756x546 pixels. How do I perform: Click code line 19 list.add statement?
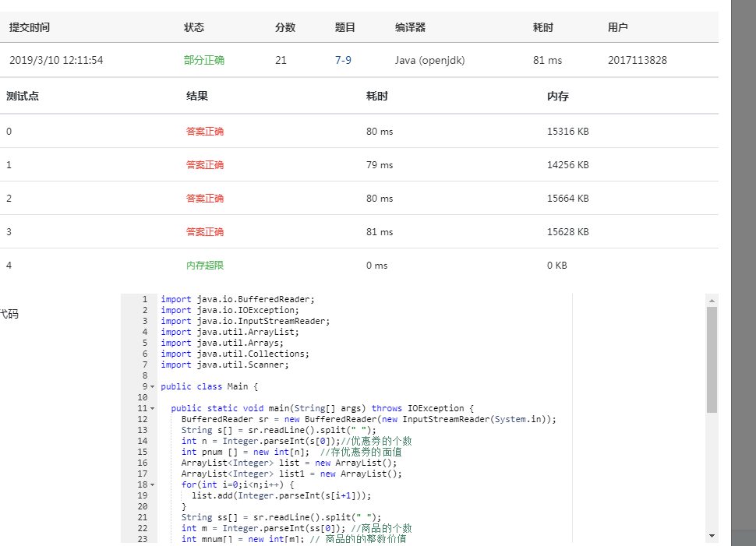click(281, 495)
